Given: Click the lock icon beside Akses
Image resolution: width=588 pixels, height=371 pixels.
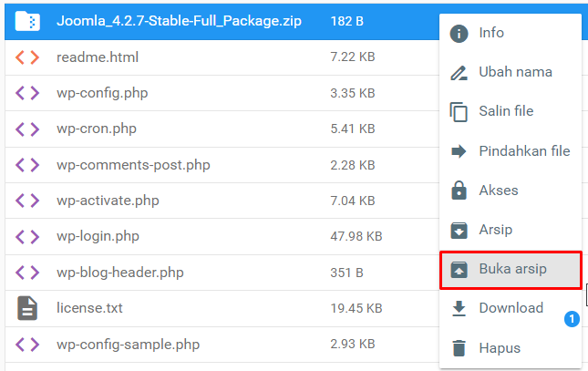Looking at the screenshot, I should click(459, 191).
